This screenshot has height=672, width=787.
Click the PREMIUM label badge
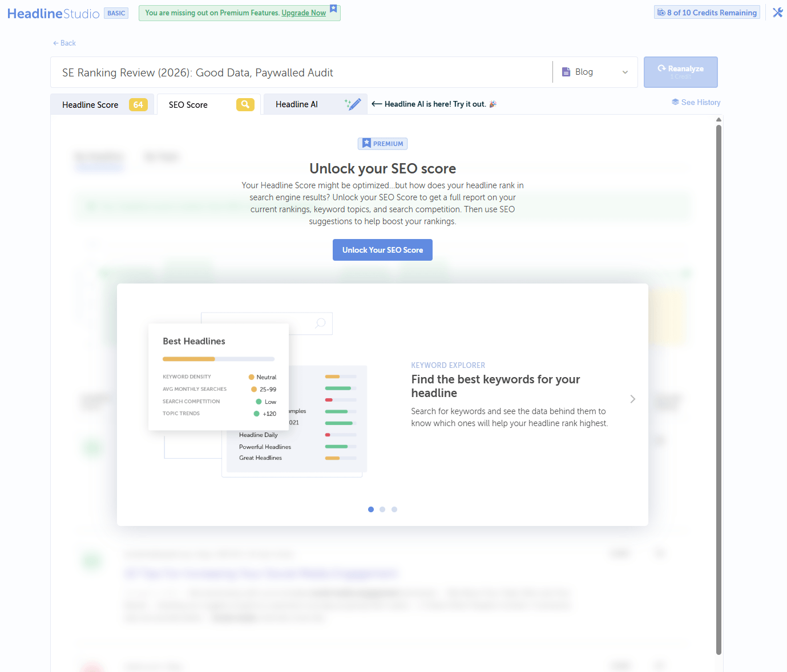(x=382, y=144)
